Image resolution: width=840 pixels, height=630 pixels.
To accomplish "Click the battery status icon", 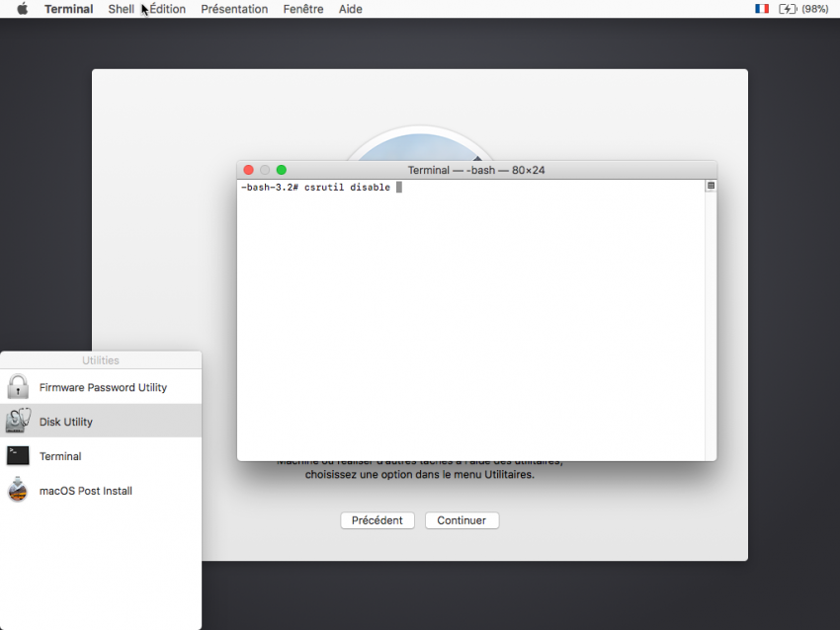I will [788, 9].
